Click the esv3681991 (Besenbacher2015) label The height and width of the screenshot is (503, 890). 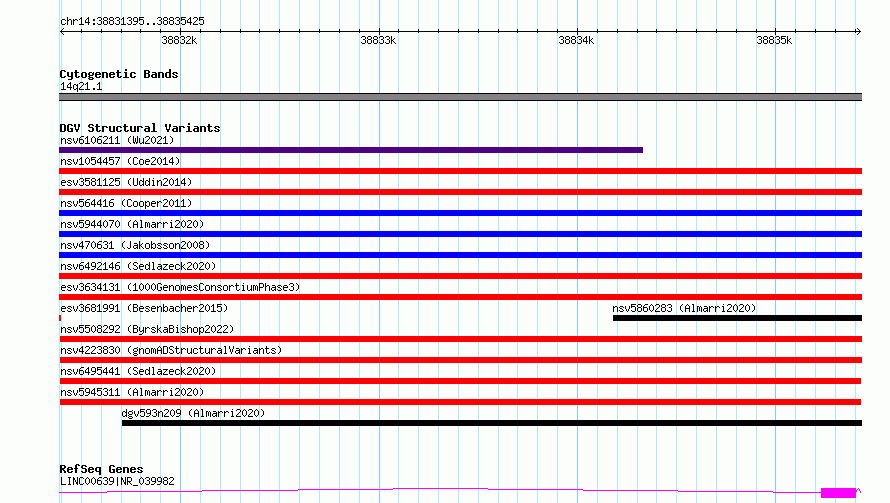pos(144,308)
